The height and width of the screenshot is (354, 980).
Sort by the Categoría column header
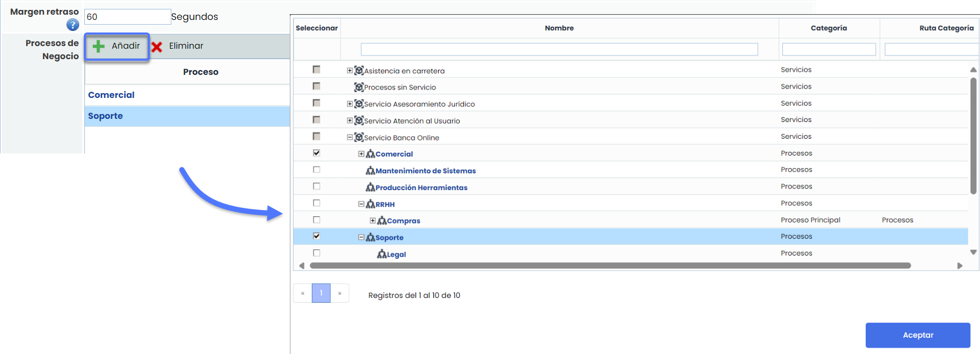point(829,28)
